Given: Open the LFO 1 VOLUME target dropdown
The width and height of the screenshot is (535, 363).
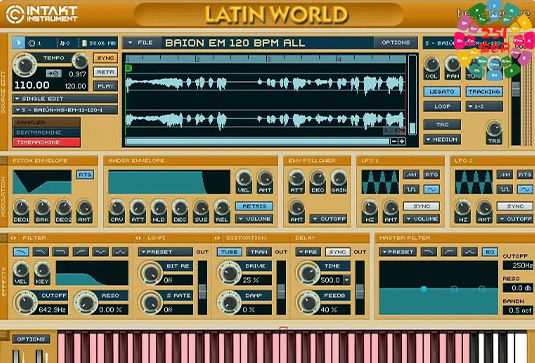Looking at the screenshot, I should (x=422, y=219).
